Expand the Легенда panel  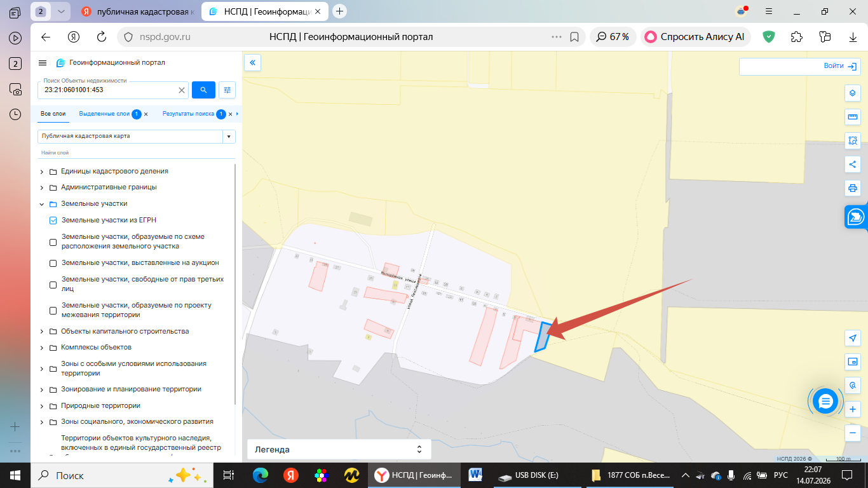(x=339, y=449)
